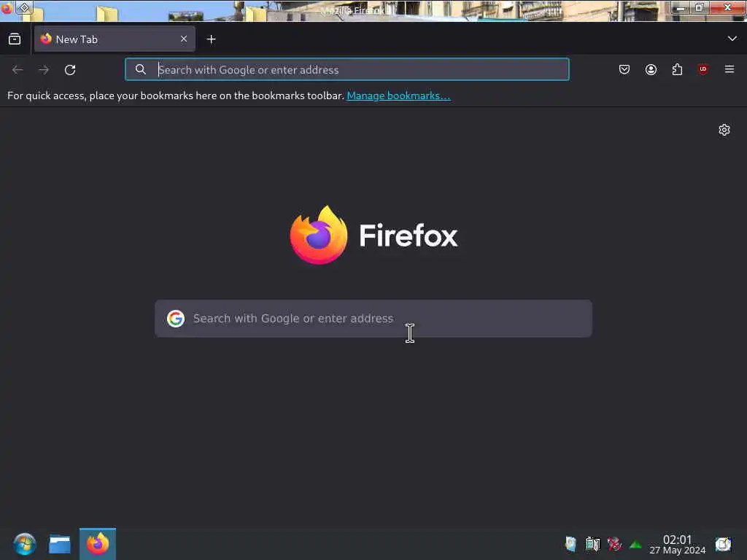Toggle pin window on all desktops icon
The image size is (747, 560).
pyautogui.click(x=24, y=7)
